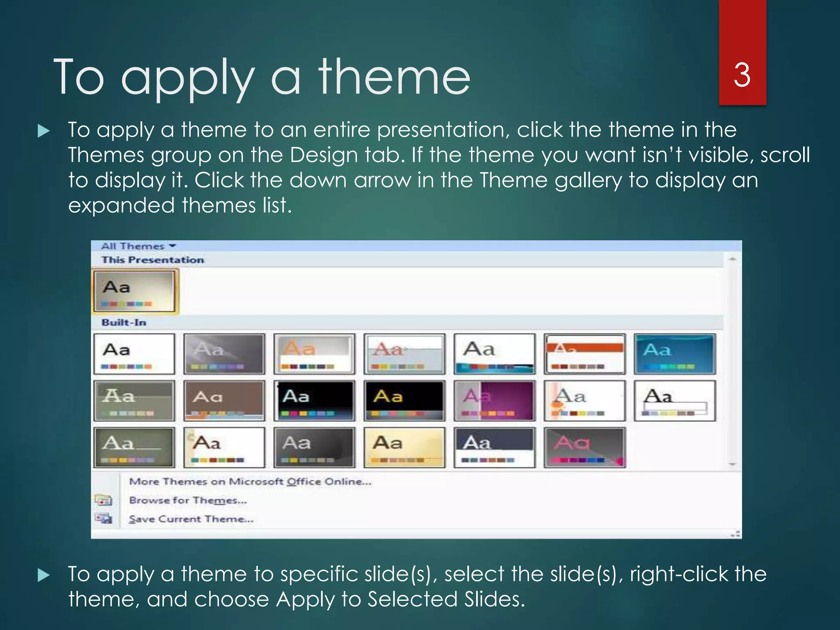Select More Themes on Microsoft Office Online

click(x=250, y=482)
